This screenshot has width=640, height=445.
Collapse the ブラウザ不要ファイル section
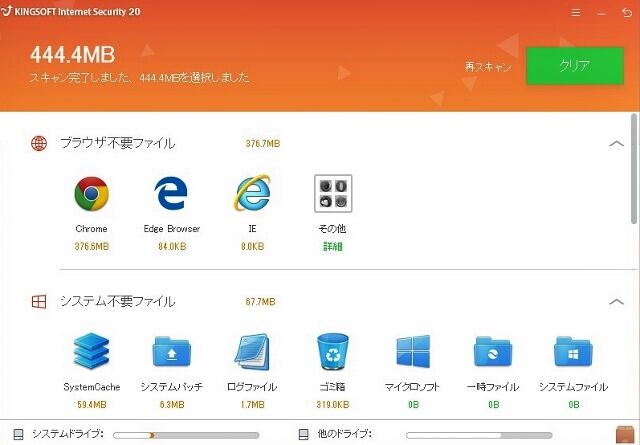(x=616, y=143)
